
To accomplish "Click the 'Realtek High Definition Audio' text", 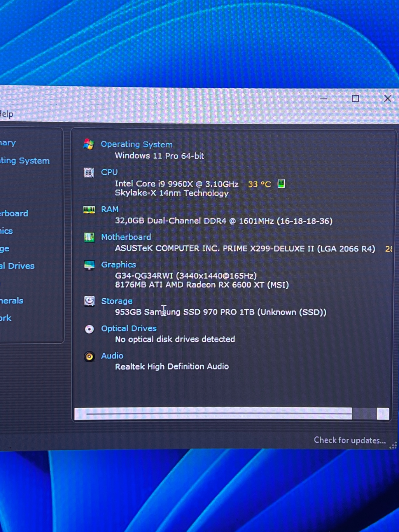I will coord(172,367).
